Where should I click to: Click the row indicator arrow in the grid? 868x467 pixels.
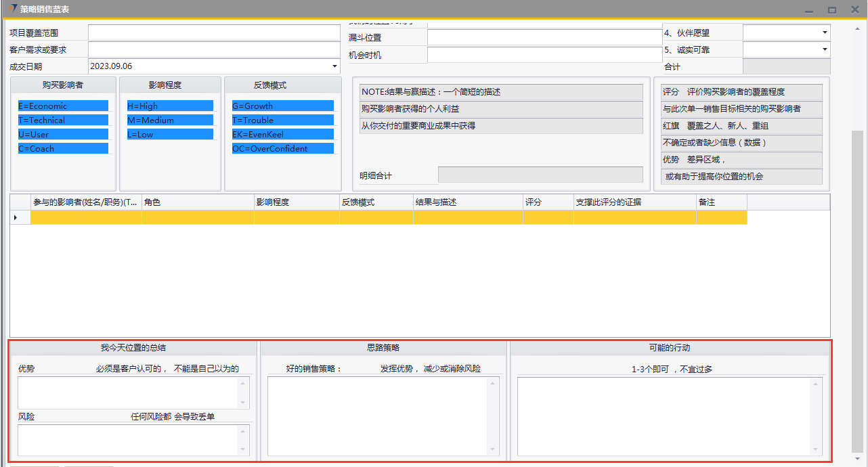[16, 217]
